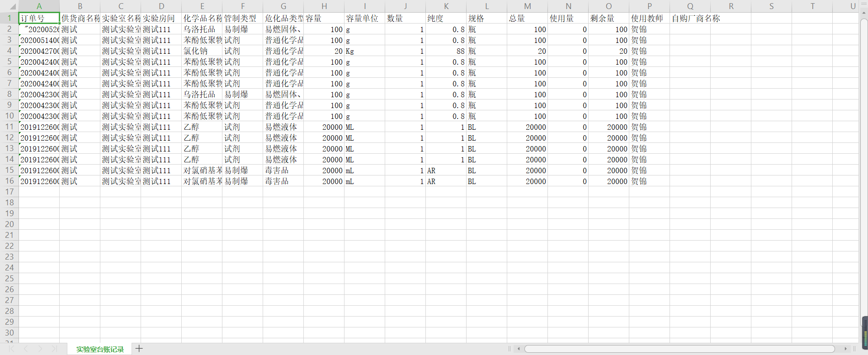Viewport: 868px width, 355px height.
Task: Click the add new sheet plus icon
Action: (139, 348)
